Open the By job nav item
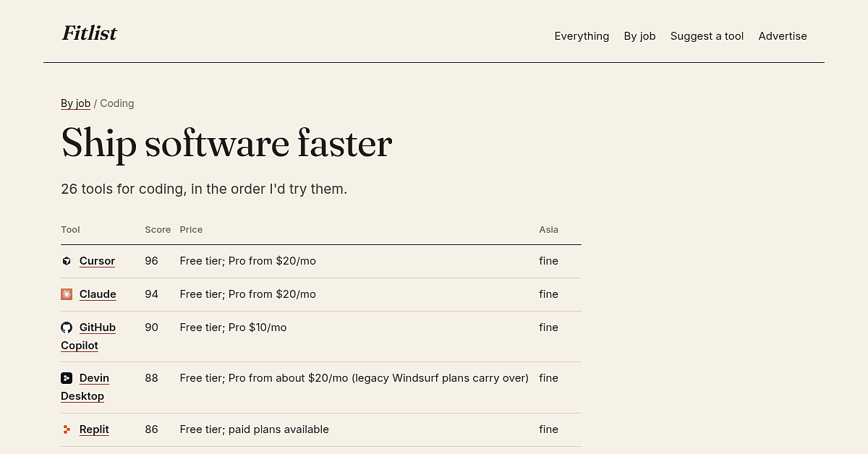 (639, 36)
